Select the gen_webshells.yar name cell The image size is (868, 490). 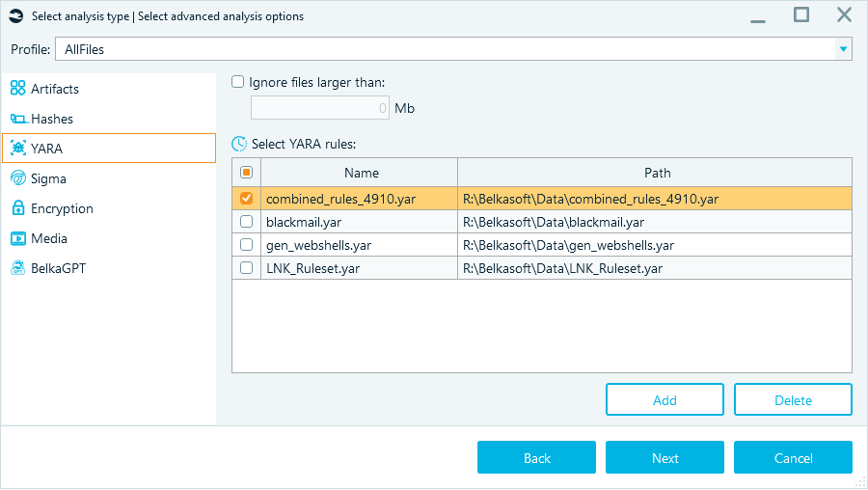(360, 245)
